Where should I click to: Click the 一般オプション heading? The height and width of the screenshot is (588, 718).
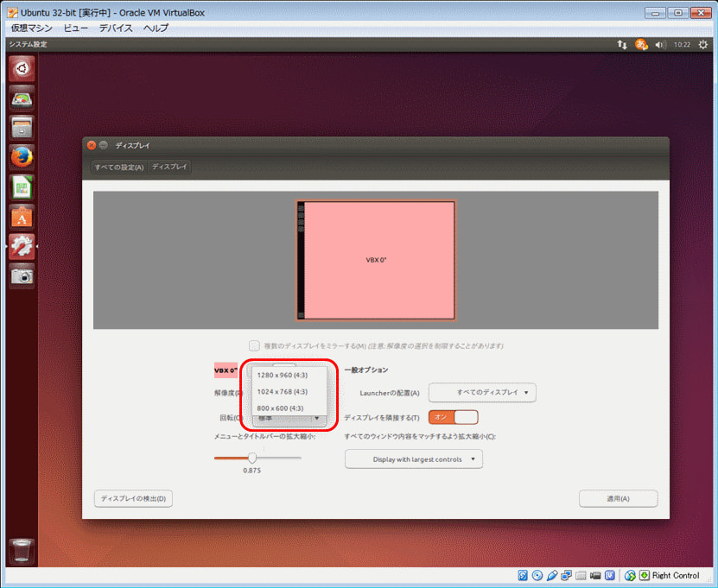[366, 370]
